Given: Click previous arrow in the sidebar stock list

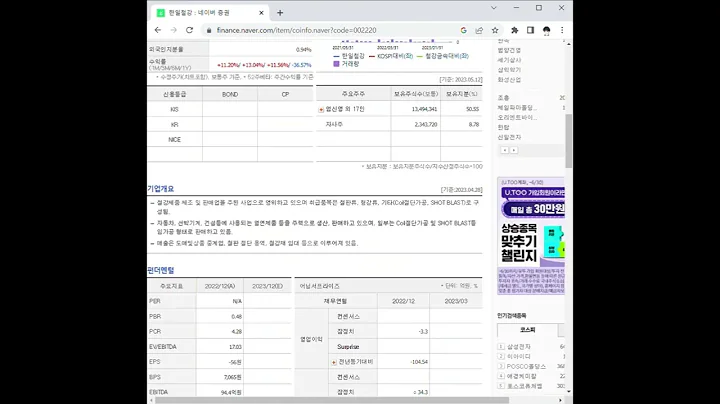Looking at the screenshot, I should click(x=505, y=150).
